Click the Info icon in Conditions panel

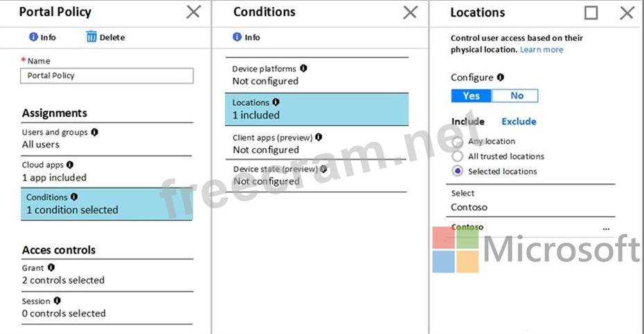(238, 37)
